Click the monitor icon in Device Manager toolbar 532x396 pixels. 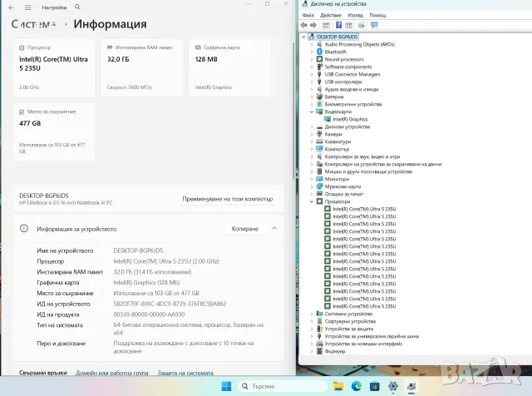(x=374, y=25)
